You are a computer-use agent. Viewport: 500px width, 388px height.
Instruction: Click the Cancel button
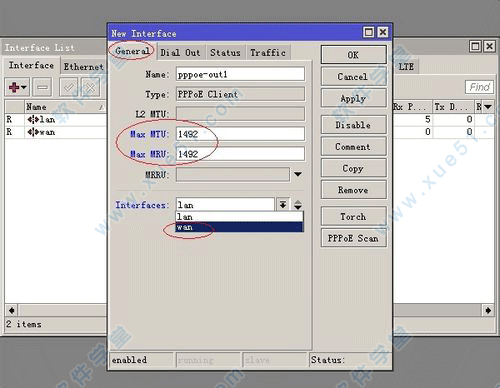[x=353, y=77]
